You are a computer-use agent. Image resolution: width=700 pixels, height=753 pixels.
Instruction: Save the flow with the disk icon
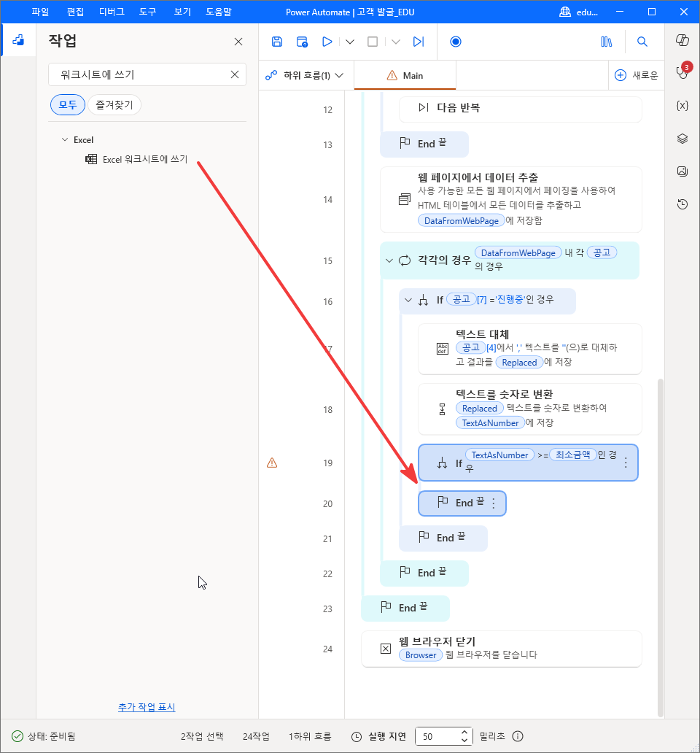[x=277, y=42]
